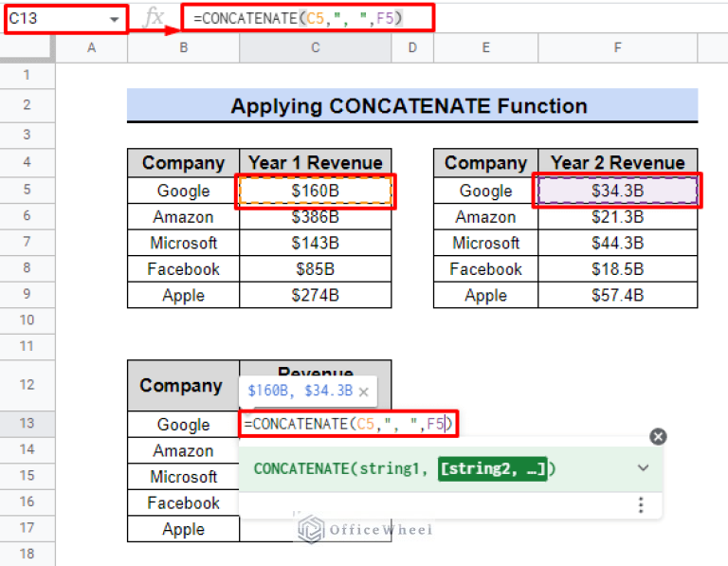Click the Facebook cell in row 8, column E
Image resolution: width=728 pixels, height=566 pixels.
click(485, 269)
